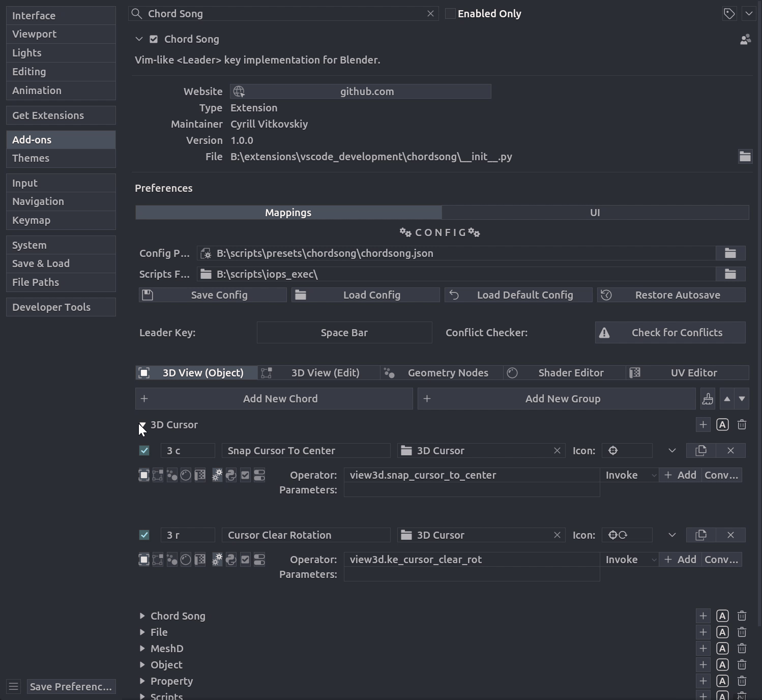Open the icon picker for Cursor Clear Rotation
Image resolution: width=762 pixels, height=700 pixels.
click(627, 535)
